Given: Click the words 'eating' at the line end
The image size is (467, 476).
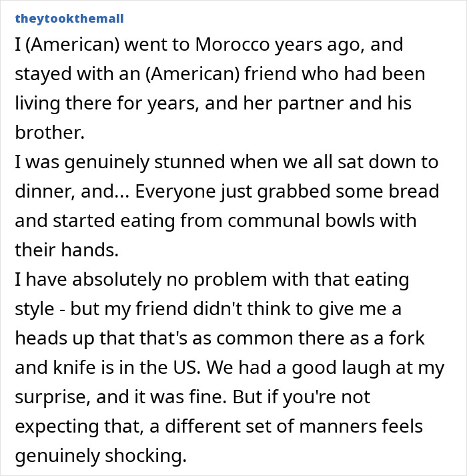Looking at the screenshot, I should pyautogui.click(x=376, y=279).
